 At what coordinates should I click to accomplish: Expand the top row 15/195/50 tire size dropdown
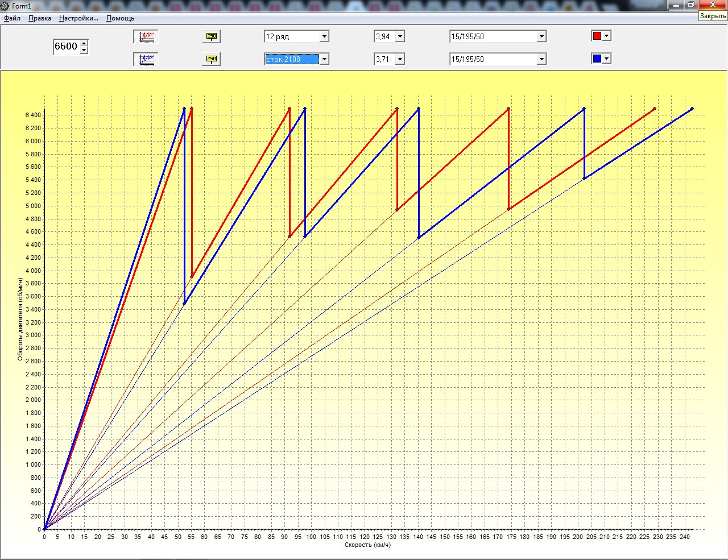click(x=541, y=36)
